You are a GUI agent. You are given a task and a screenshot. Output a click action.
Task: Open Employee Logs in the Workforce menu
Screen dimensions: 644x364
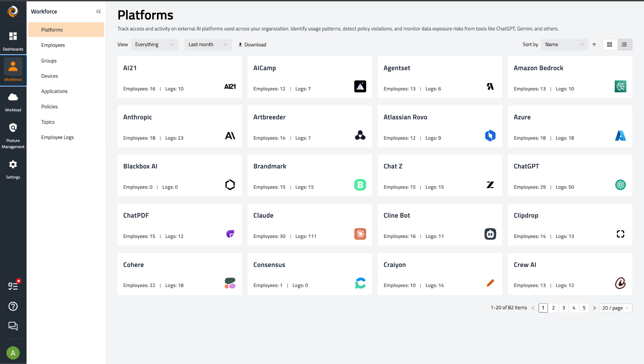66,137
